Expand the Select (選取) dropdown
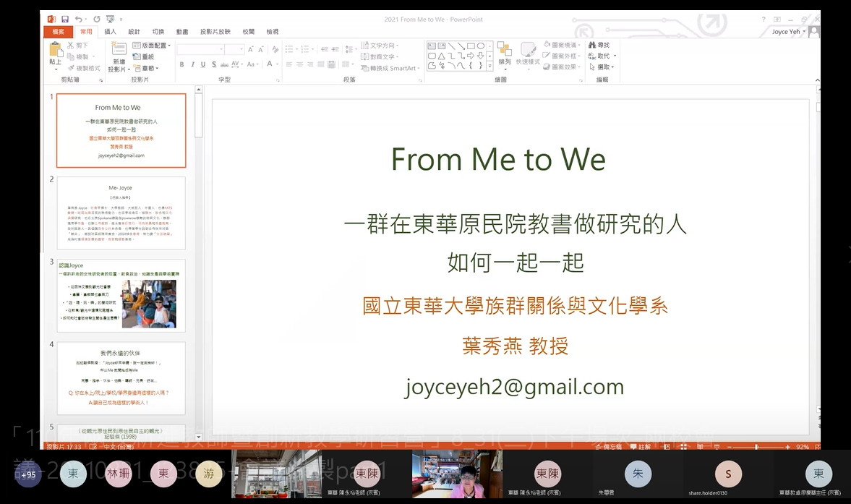Screen dimensions: 851x504 (604, 67)
